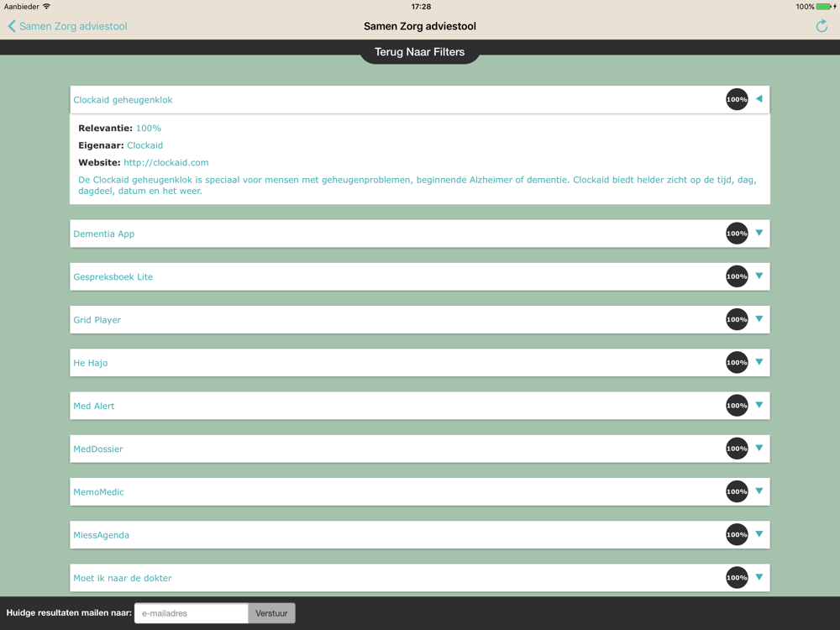
Task: Expand the He Hajo entry arrow
Action: [x=759, y=361]
